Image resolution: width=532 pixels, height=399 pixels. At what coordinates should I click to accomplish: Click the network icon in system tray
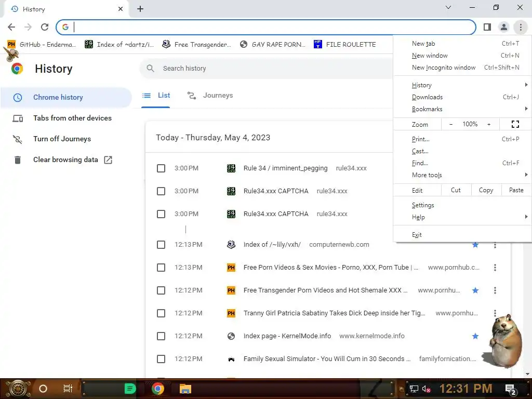tap(414, 389)
